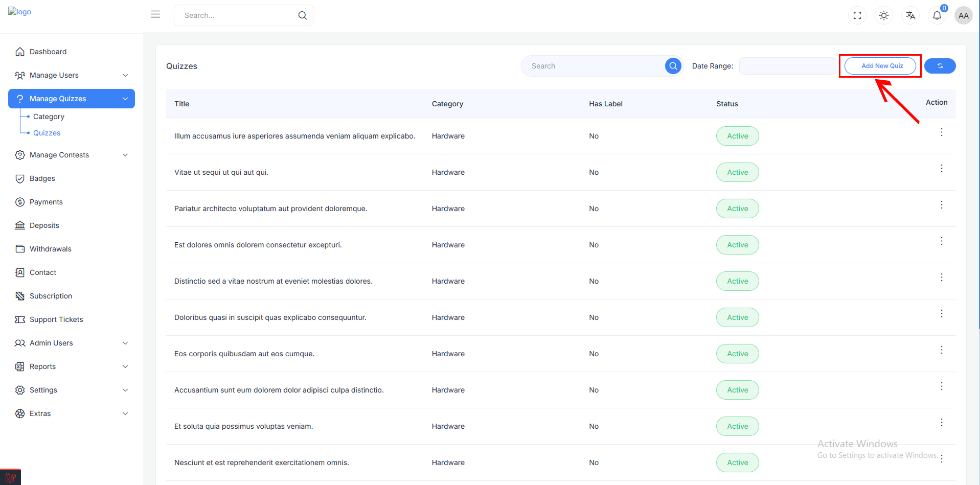
Task: Expand Manage Contests chevron
Action: (x=125, y=155)
